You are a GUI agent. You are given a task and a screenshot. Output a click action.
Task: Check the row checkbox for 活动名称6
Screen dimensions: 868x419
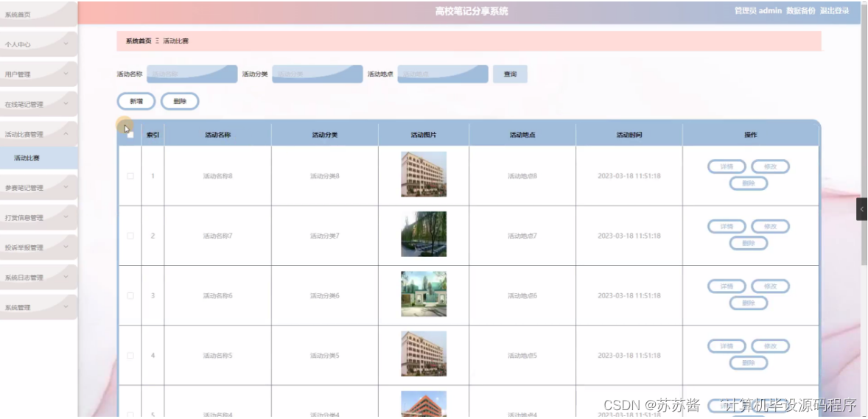pos(130,295)
